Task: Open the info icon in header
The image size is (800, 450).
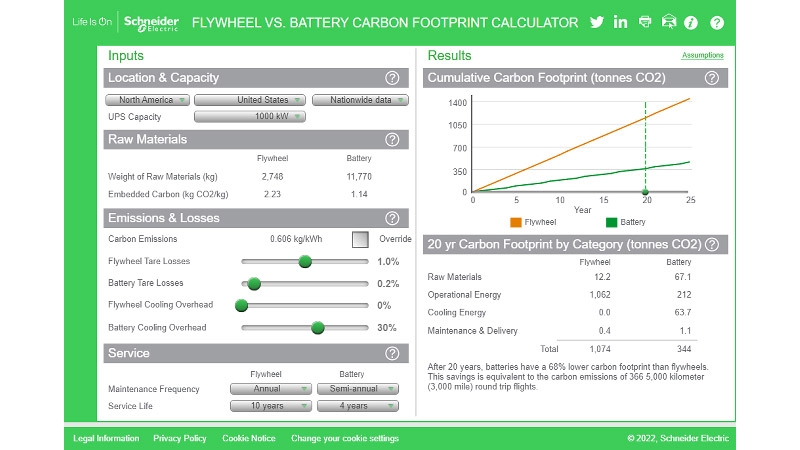Action: coord(690,22)
